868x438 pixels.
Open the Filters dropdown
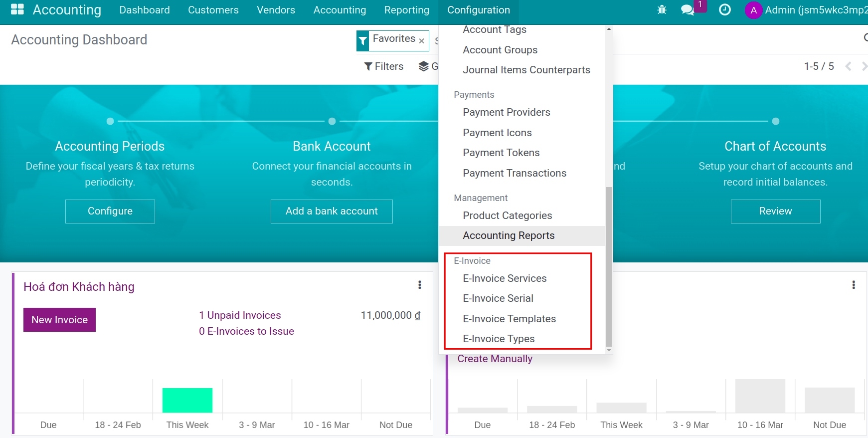point(383,66)
